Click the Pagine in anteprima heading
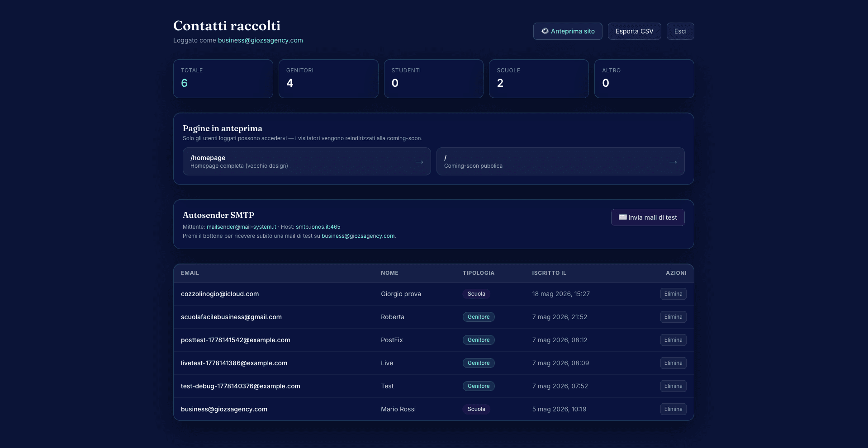The width and height of the screenshot is (868, 448). point(223,128)
